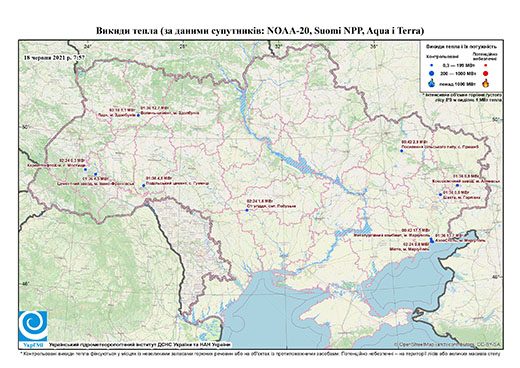Click the map title 'Викиди тепла' heading
The image size is (520, 368).
pos(260,31)
